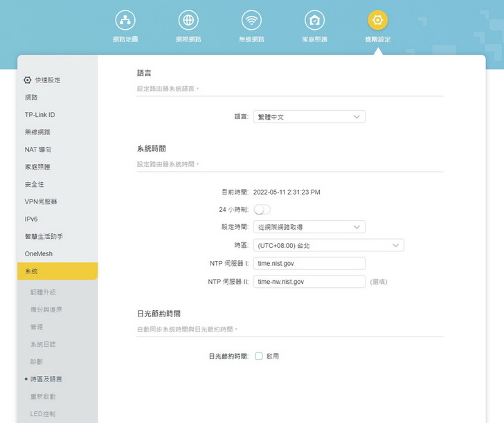Open the 網路地圖 network map icon
The height and width of the screenshot is (423, 504).
click(125, 21)
